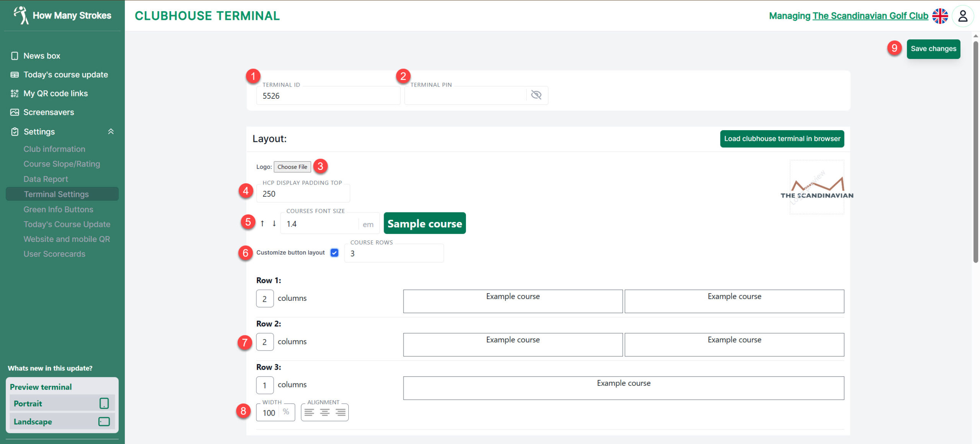
Task: Click the Screensavers image icon
Action: [15, 112]
